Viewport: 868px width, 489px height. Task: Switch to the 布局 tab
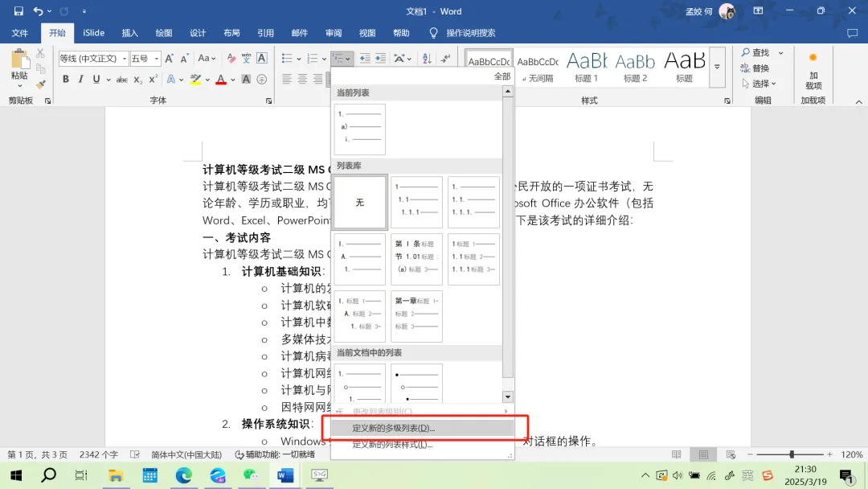231,33
